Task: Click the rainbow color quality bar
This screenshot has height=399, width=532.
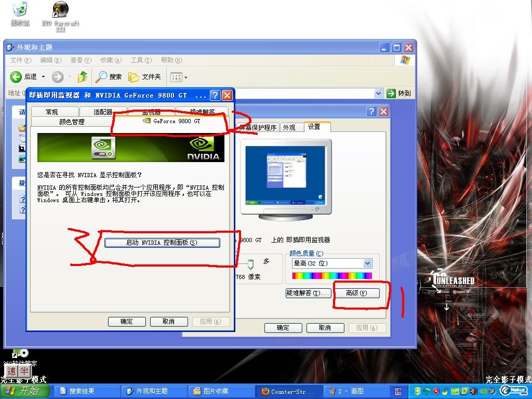Action: pyautogui.click(x=332, y=276)
